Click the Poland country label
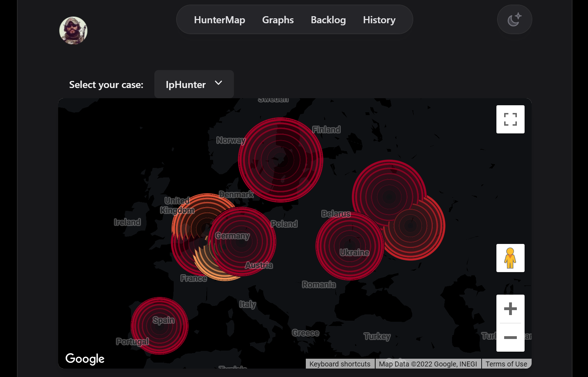Image resolution: width=588 pixels, height=377 pixels. point(284,224)
